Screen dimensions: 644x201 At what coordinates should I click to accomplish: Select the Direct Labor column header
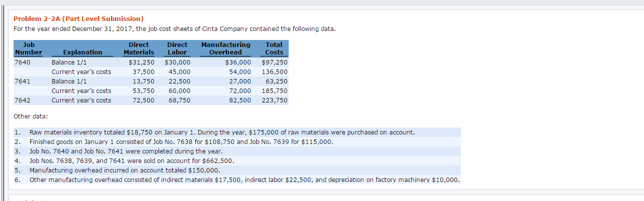(x=177, y=48)
